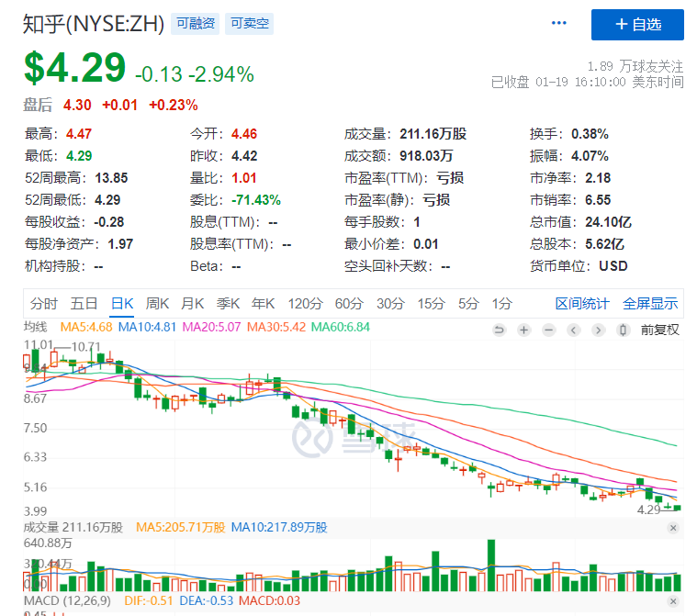
Task: Zoom in chart with plus icon
Action: pos(524,330)
